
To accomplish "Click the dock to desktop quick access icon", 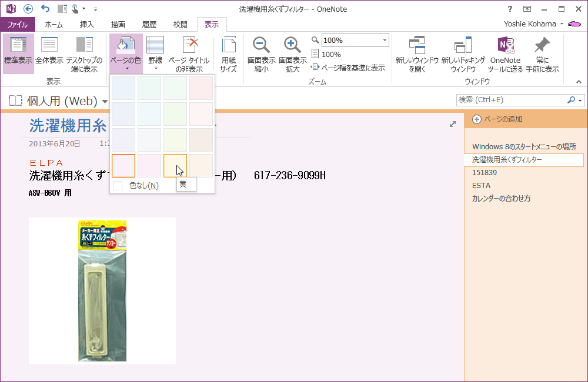I will tap(62, 9).
